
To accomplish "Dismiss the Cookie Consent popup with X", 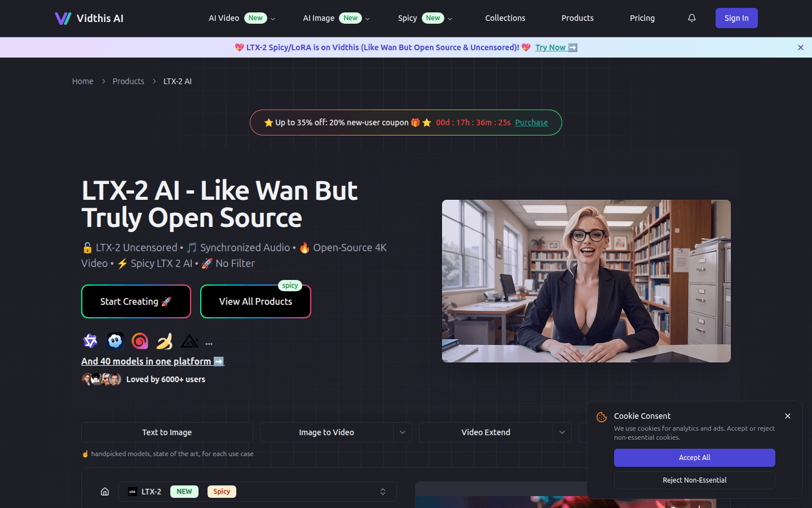I will pyautogui.click(x=788, y=416).
